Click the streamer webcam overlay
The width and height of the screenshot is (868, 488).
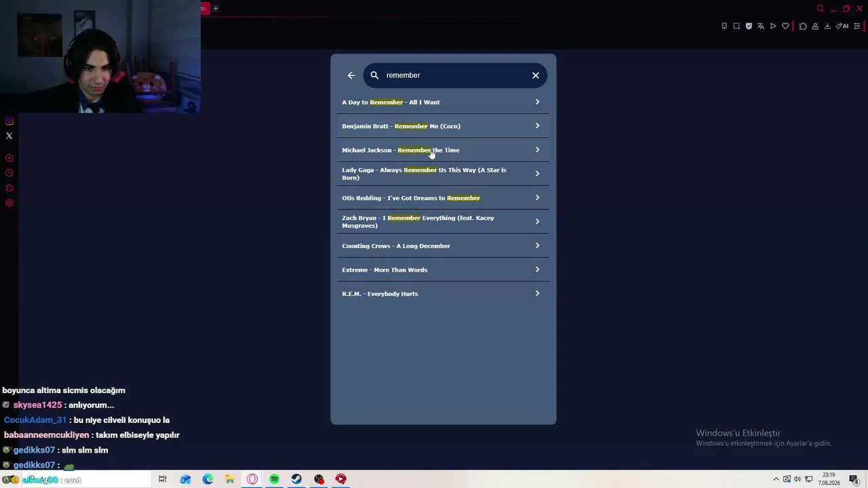(100, 56)
